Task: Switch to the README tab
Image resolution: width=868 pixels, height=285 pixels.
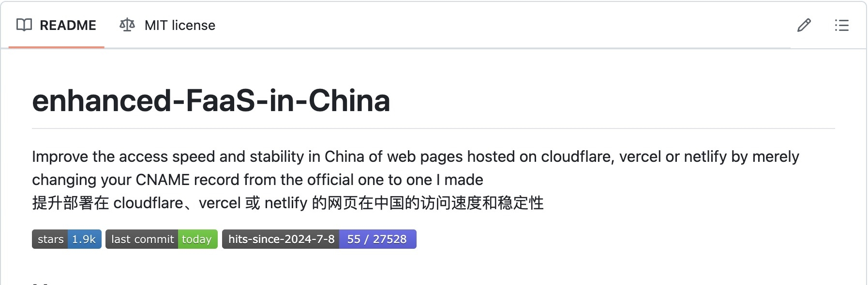Action: pyautogui.click(x=57, y=25)
